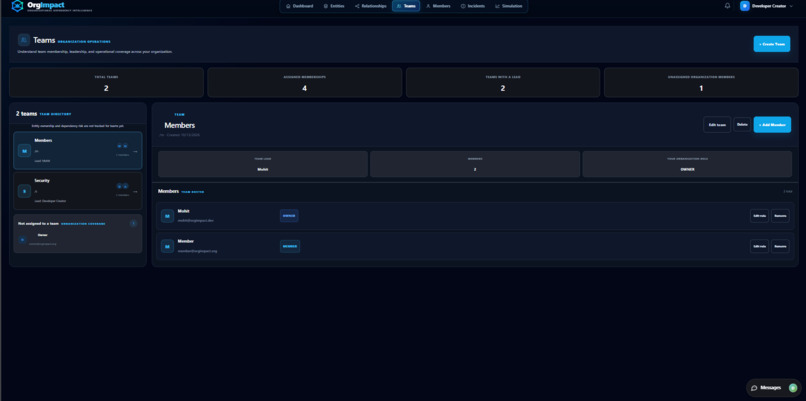The image size is (806, 401).
Task: Click the Delete team button
Action: click(742, 124)
